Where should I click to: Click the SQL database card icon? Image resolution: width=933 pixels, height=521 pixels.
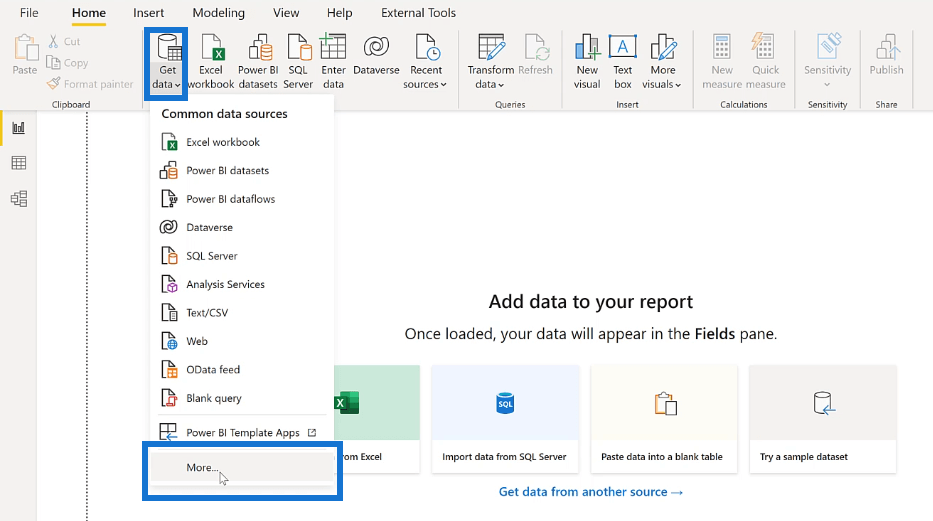(505, 403)
